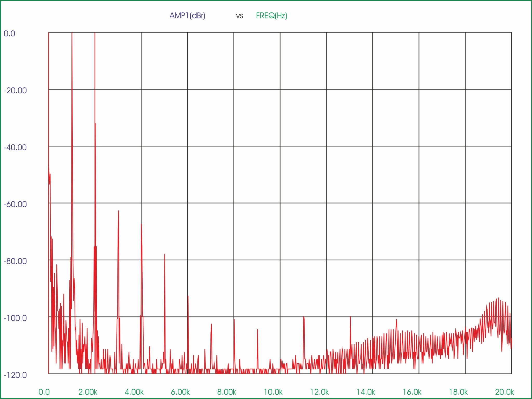
Task: Select the -20.00 amplitude axis label
Action: point(15,91)
